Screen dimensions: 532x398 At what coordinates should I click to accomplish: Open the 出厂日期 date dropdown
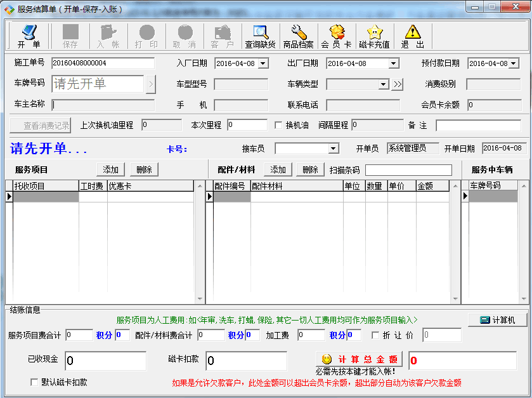coord(393,63)
